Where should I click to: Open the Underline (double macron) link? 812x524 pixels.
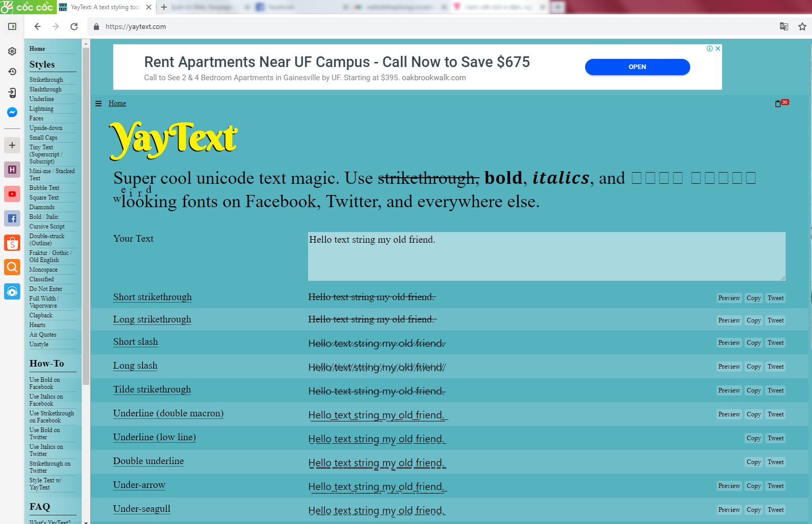168,413
